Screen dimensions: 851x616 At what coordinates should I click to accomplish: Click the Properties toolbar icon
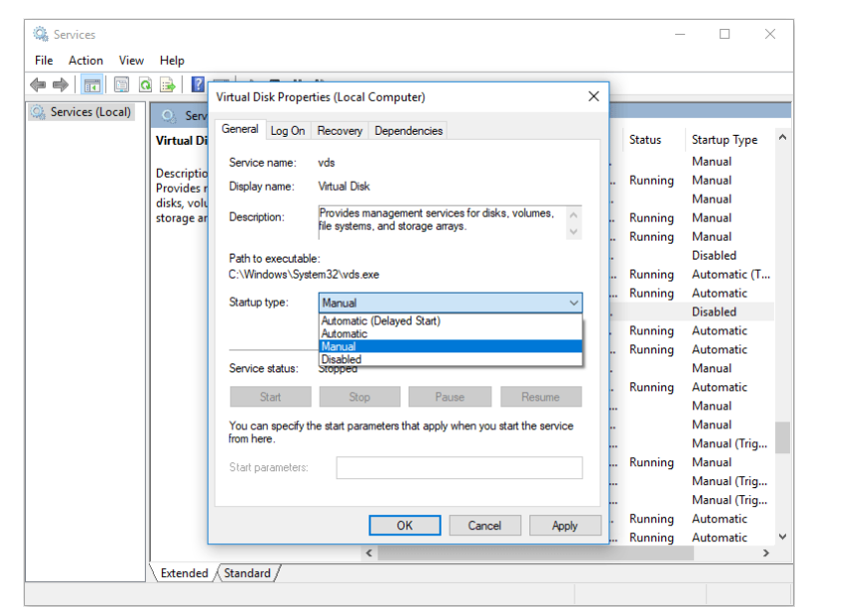pyautogui.click(x=122, y=85)
